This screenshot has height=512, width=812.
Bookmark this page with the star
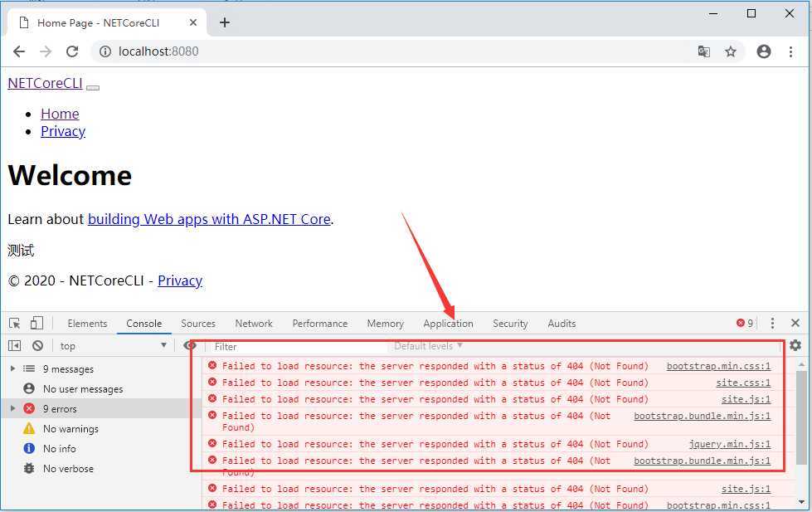[x=731, y=51]
